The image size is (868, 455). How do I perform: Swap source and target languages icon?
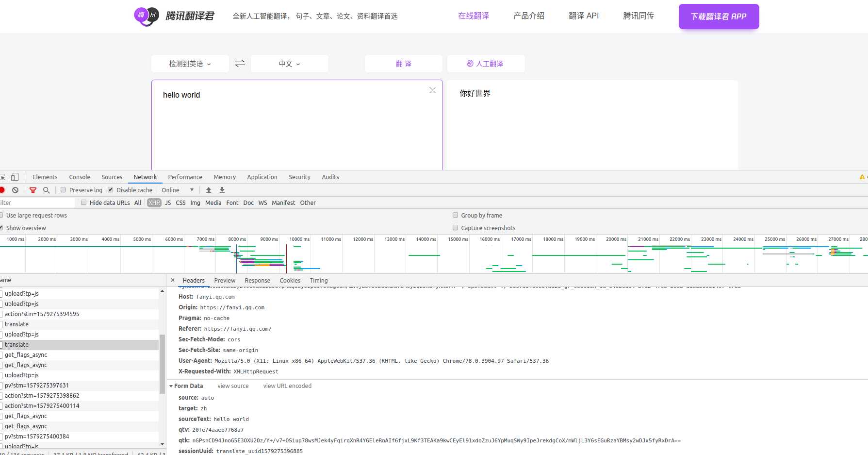click(240, 64)
